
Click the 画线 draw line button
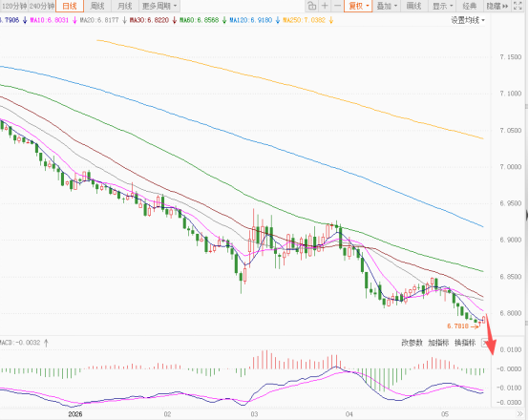[x=414, y=6]
